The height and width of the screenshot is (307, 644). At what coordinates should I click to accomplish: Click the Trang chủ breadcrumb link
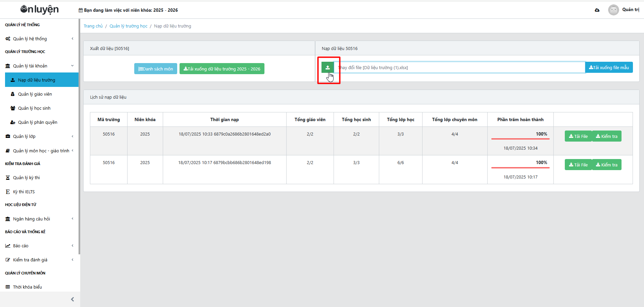pyautogui.click(x=93, y=26)
